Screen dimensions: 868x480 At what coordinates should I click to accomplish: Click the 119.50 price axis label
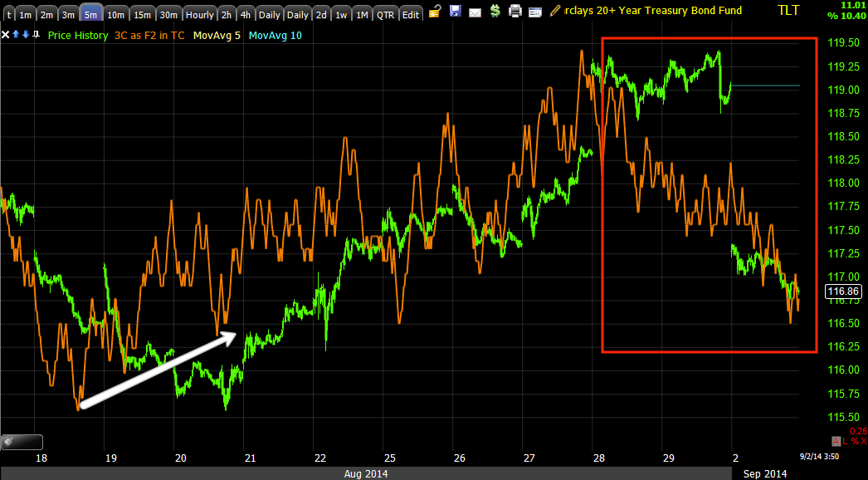pyautogui.click(x=842, y=42)
